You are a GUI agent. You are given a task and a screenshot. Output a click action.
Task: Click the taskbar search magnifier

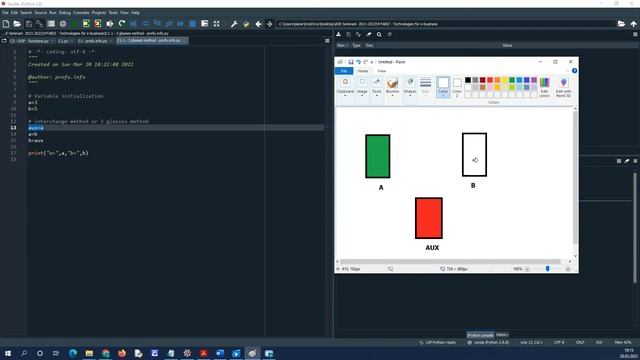(24, 353)
